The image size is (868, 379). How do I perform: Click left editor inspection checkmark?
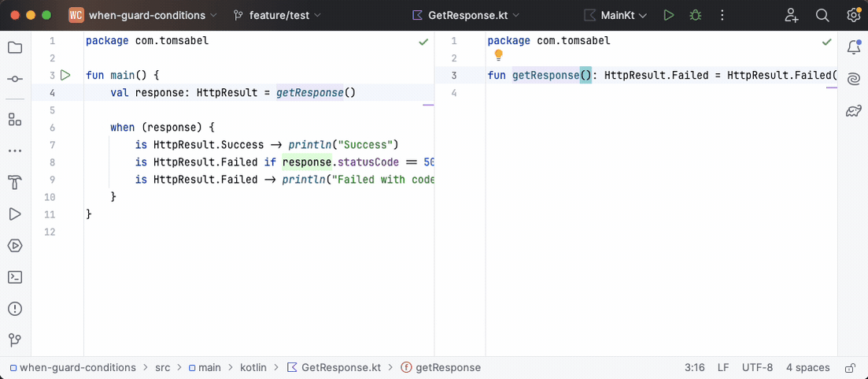click(x=423, y=42)
